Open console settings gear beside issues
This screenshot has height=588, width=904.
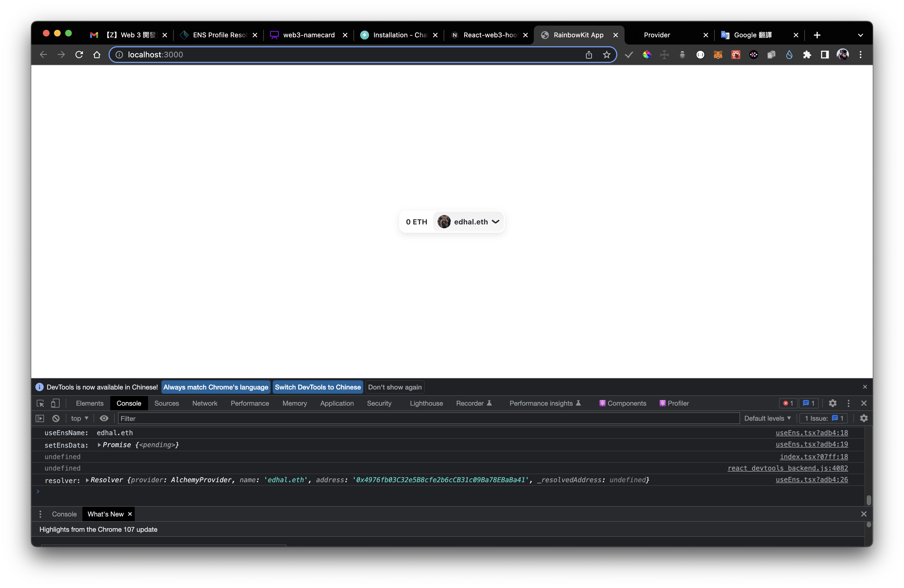click(x=864, y=418)
